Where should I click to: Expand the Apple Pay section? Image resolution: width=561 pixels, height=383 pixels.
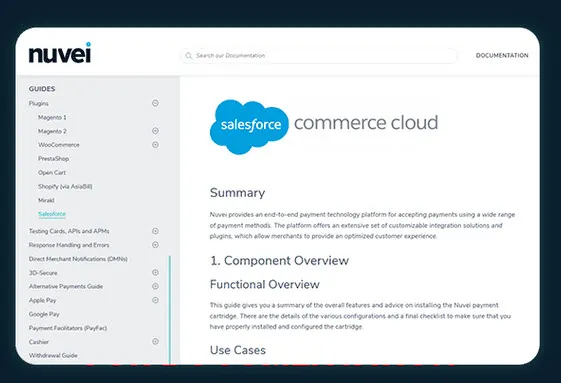pyautogui.click(x=155, y=300)
